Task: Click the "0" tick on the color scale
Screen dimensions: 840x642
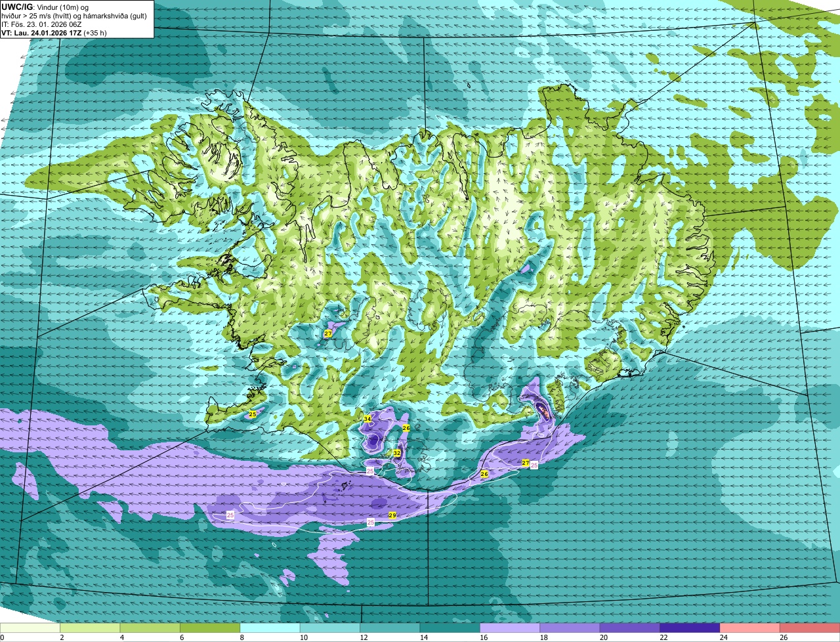Action: (x=2, y=637)
